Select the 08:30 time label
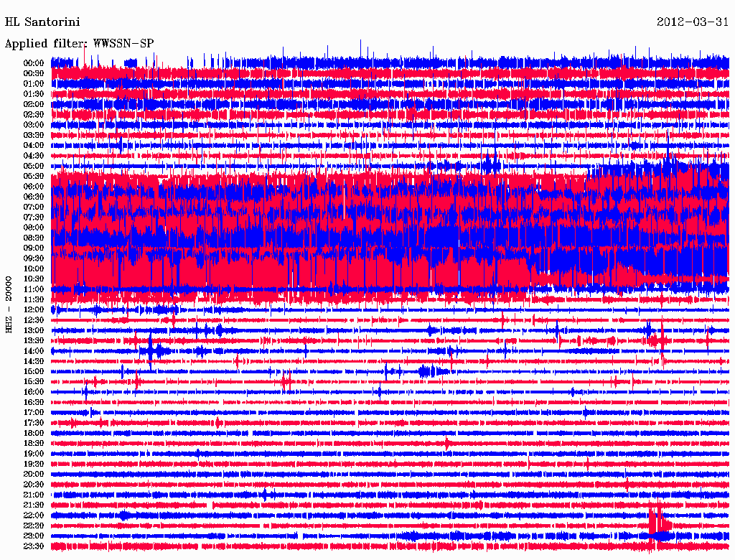Screen dimensions: 735x560 (34, 238)
